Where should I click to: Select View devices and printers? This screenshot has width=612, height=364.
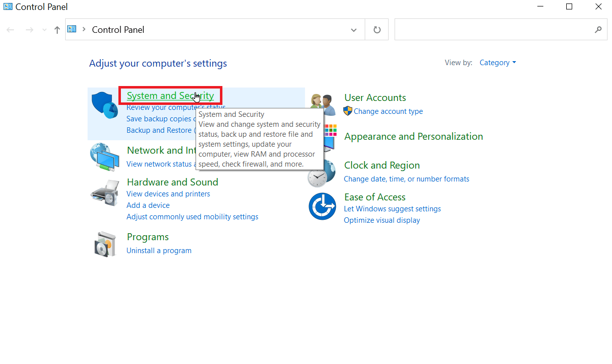coord(168,194)
